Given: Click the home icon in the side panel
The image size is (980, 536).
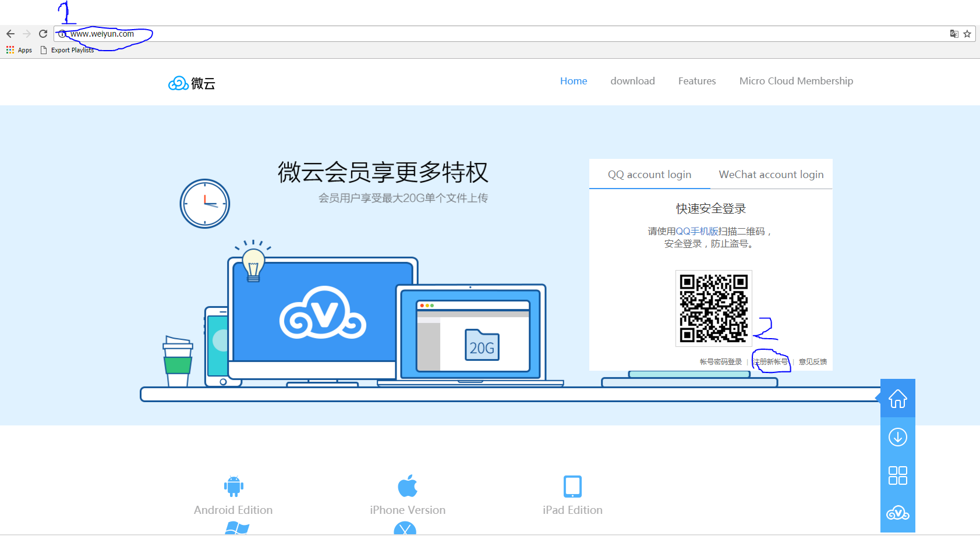Looking at the screenshot, I should point(898,399).
